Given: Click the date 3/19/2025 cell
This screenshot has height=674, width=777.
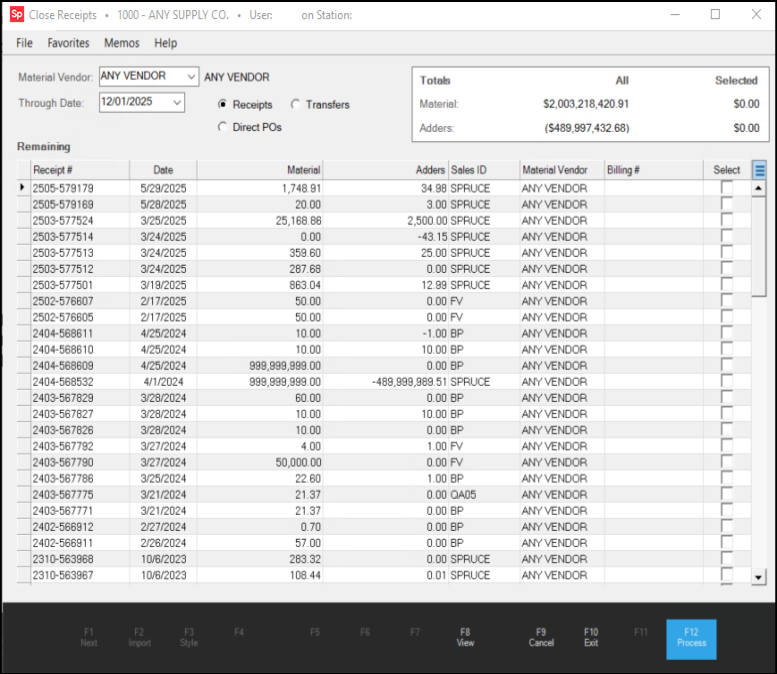Looking at the screenshot, I should tap(163, 285).
